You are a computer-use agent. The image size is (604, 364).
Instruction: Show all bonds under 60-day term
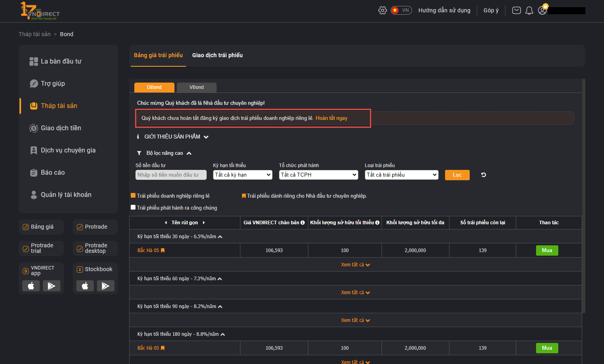tap(355, 293)
